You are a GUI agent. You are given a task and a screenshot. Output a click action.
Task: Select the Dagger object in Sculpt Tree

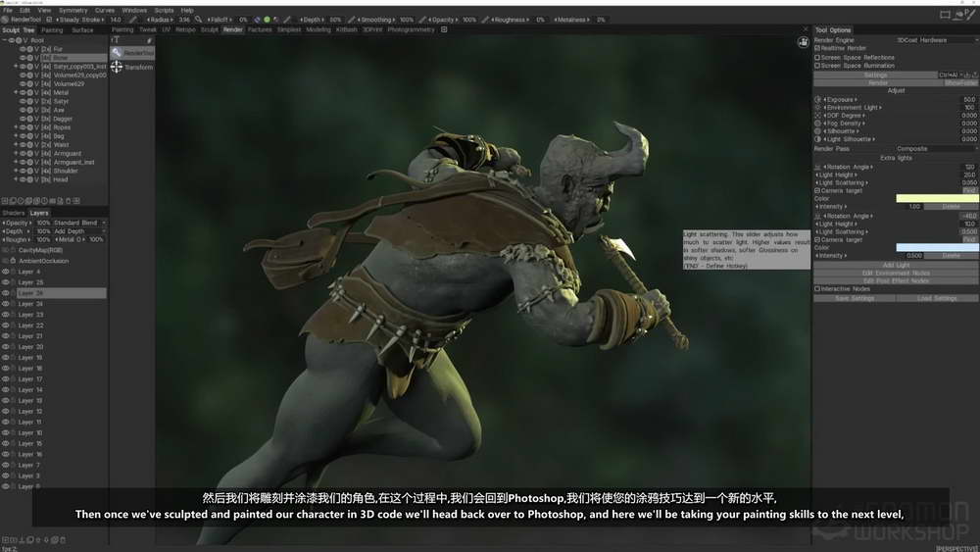click(x=63, y=119)
